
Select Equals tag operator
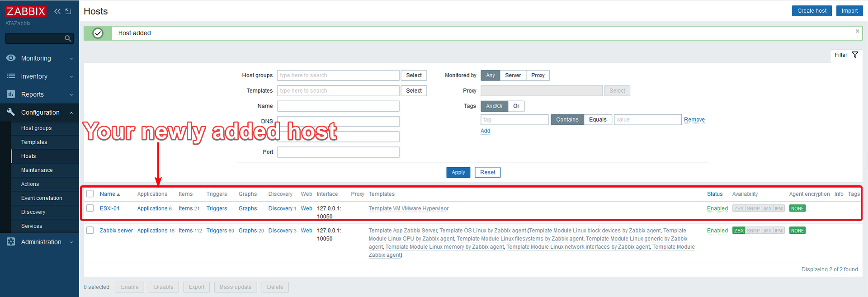pos(598,120)
